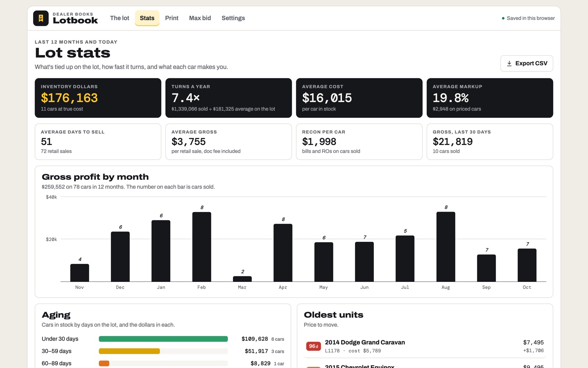
Task: Select the Average Days to Sell card
Action: coord(98,142)
